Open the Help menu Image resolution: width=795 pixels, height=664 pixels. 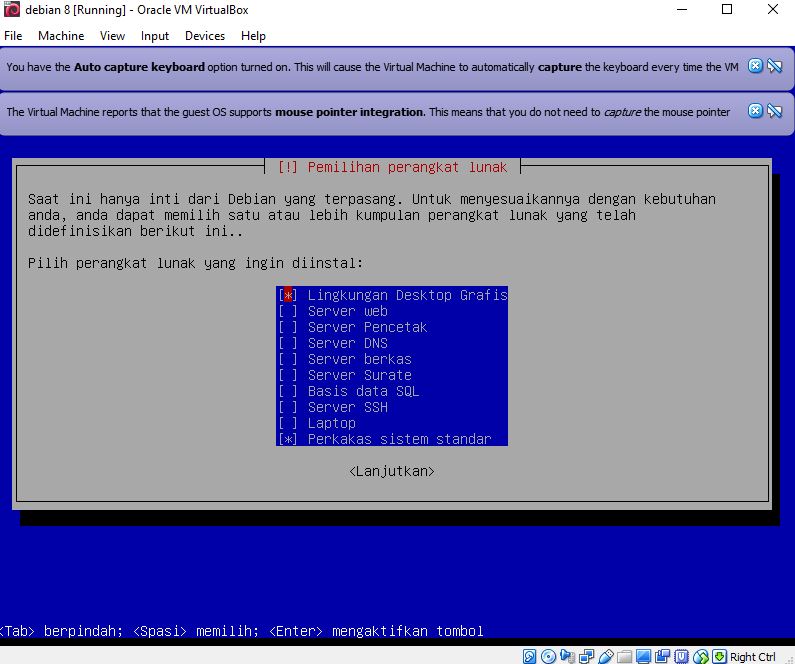click(x=253, y=36)
